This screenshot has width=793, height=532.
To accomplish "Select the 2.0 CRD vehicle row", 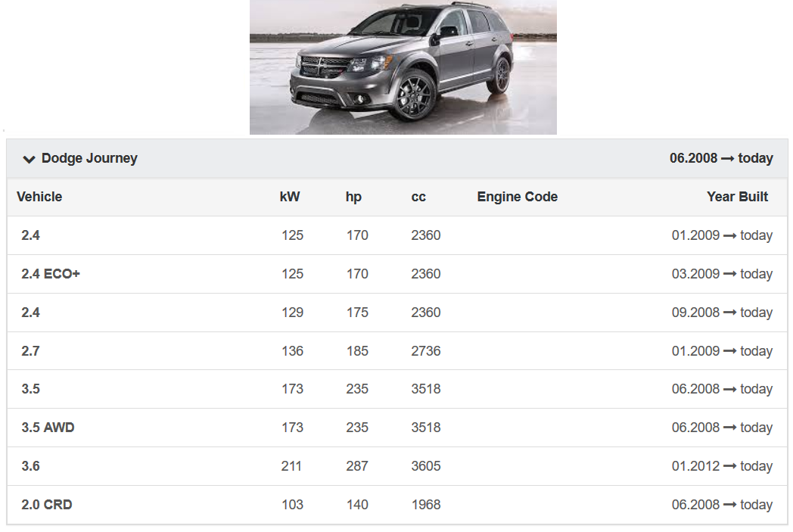I will click(x=47, y=505).
